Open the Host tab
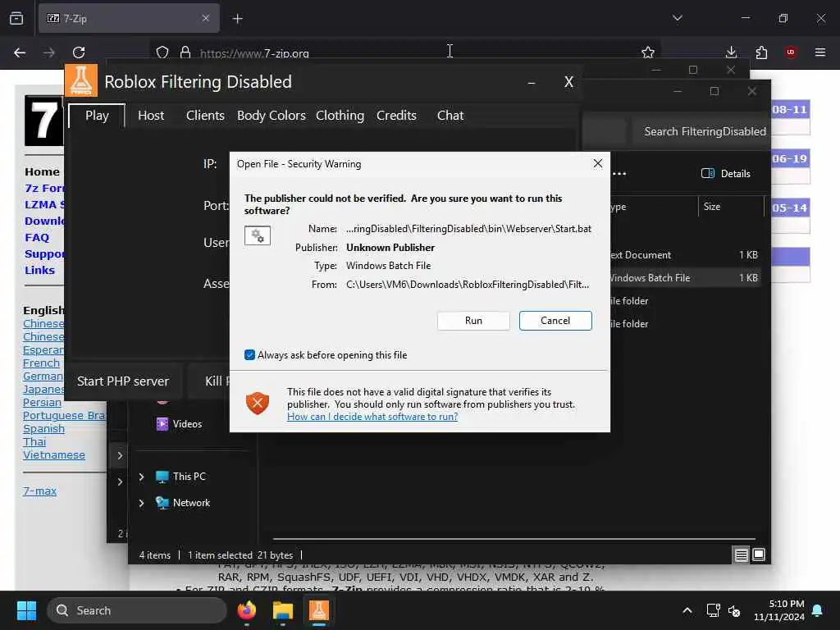 (151, 116)
